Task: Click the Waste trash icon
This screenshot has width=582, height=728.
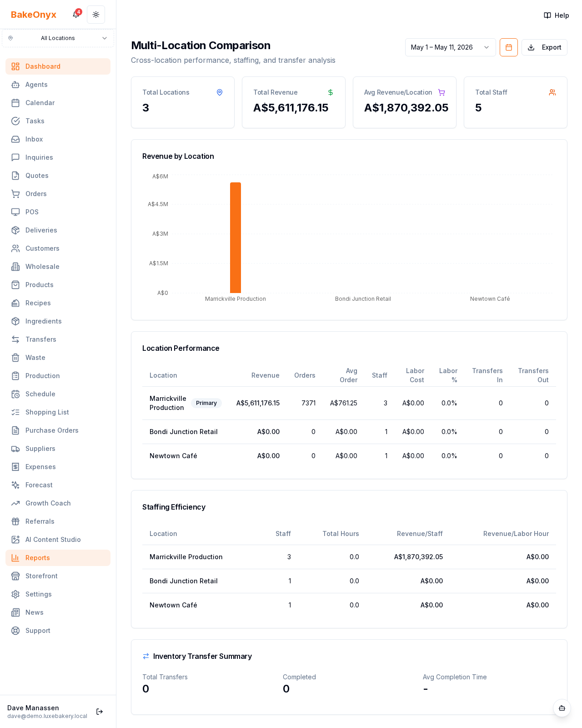Action: click(x=15, y=358)
